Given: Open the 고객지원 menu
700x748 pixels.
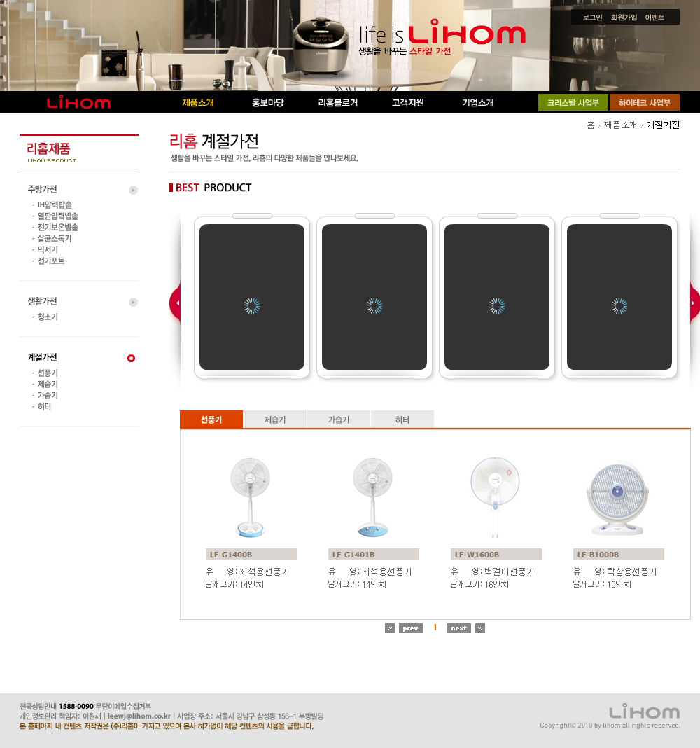Looking at the screenshot, I should pos(407,102).
